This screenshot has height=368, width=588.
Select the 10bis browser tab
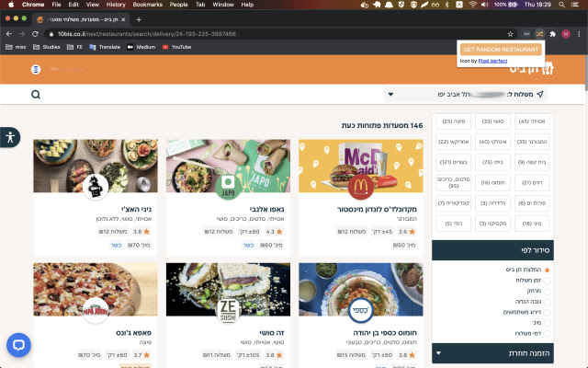(x=82, y=19)
